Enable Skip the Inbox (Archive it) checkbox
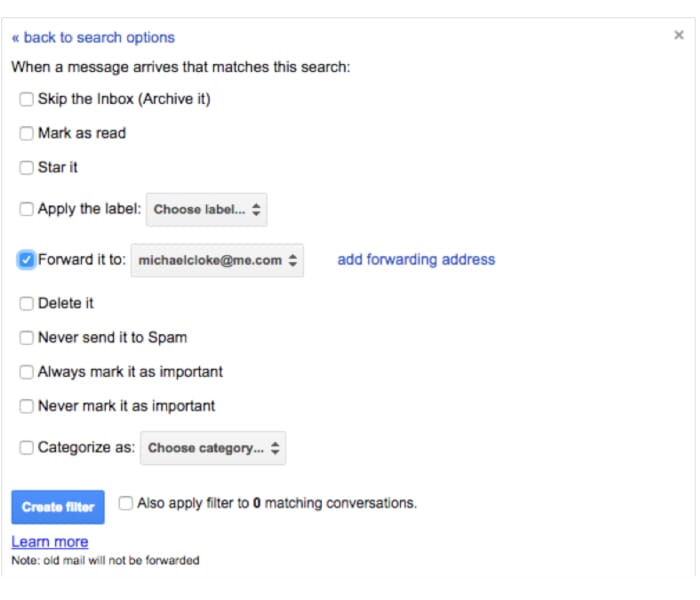This screenshot has height=600, width=700. 26,99
